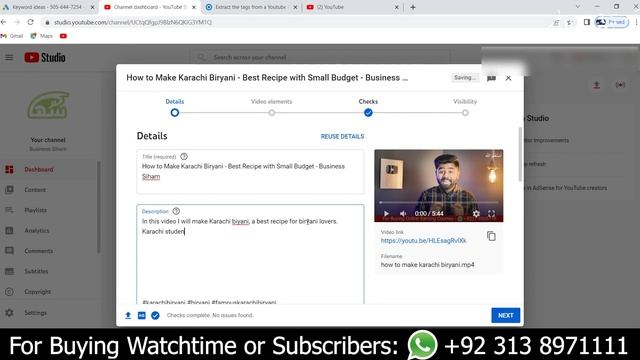This screenshot has width=640, height=360.
Task: Click 'Checks complete. No issues found.' text
Action: [210, 315]
